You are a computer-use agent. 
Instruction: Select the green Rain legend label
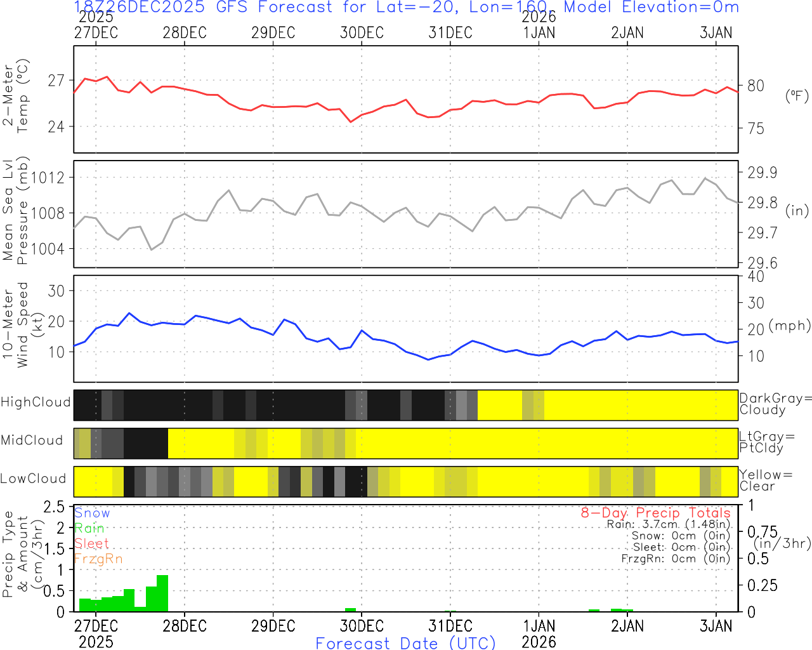click(x=89, y=528)
